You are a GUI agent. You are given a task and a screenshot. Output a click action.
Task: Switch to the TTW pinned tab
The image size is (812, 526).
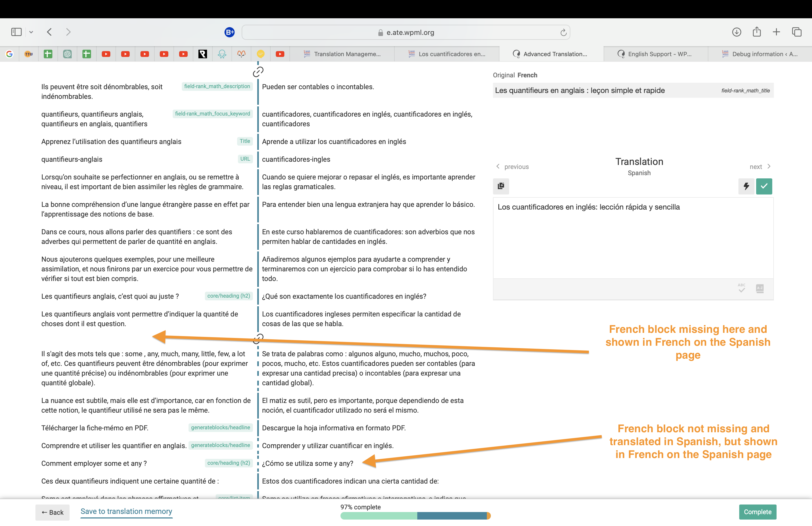click(29, 54)
